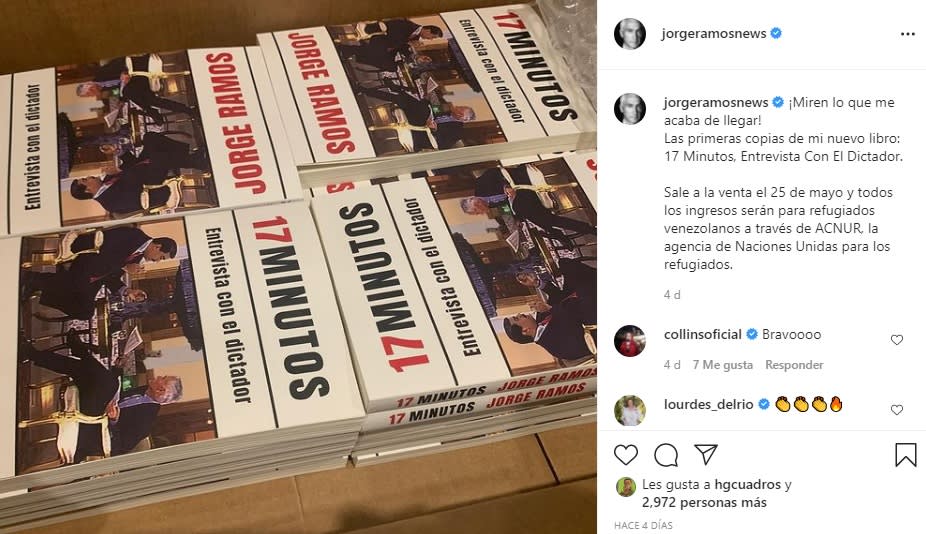Open the lourdes_delrio profile avatar
The image size is (926, 534).
point(630,410)
